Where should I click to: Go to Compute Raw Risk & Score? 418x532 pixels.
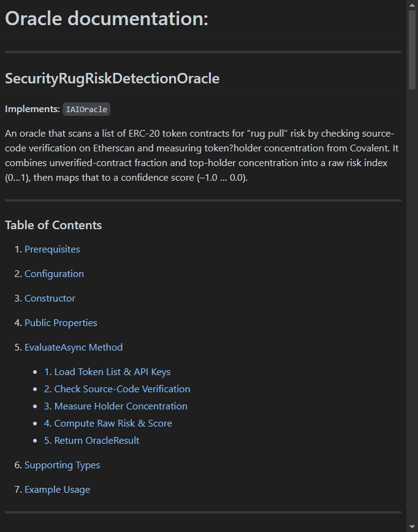[x=108, y=423]
